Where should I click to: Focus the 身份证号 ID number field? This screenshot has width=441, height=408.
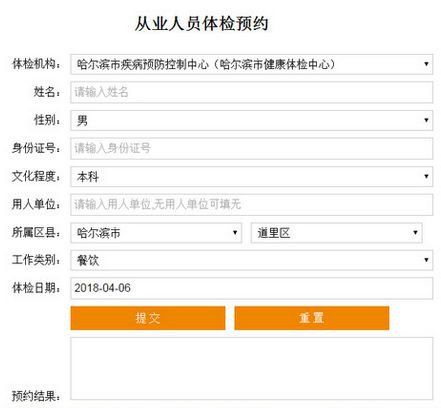251,148
